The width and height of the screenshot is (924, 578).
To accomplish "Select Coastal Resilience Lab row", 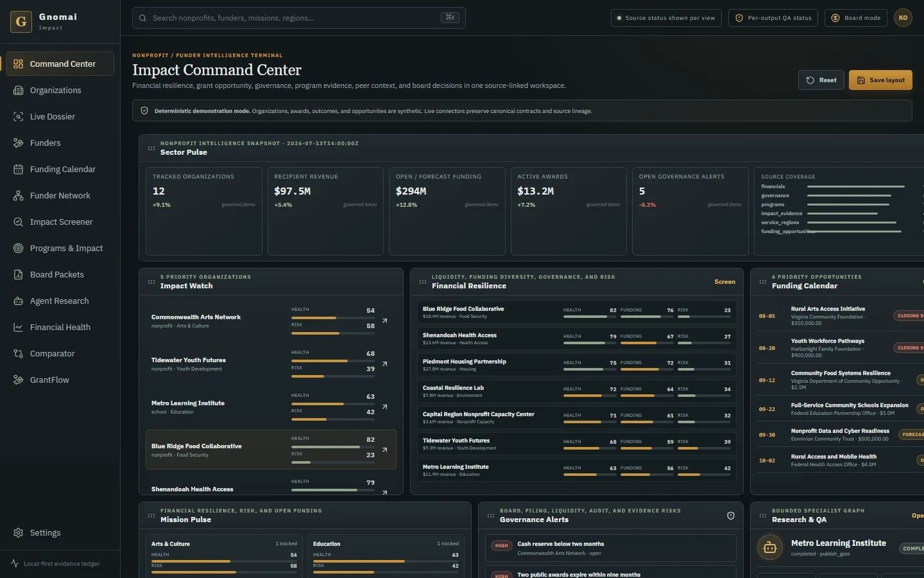I will point(576,391).
